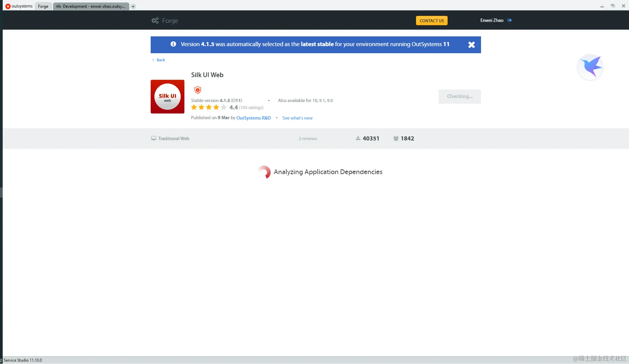Viewport: 629px width, 364px height.
Task: Click the logout icon beside Enwei Zhao
Action: [510, 20]
